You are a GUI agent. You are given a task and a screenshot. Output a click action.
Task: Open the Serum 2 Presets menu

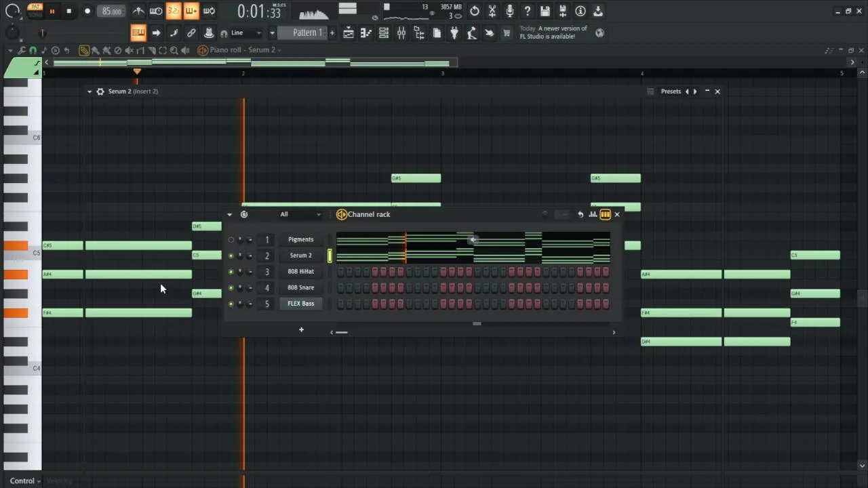[671, 91]
